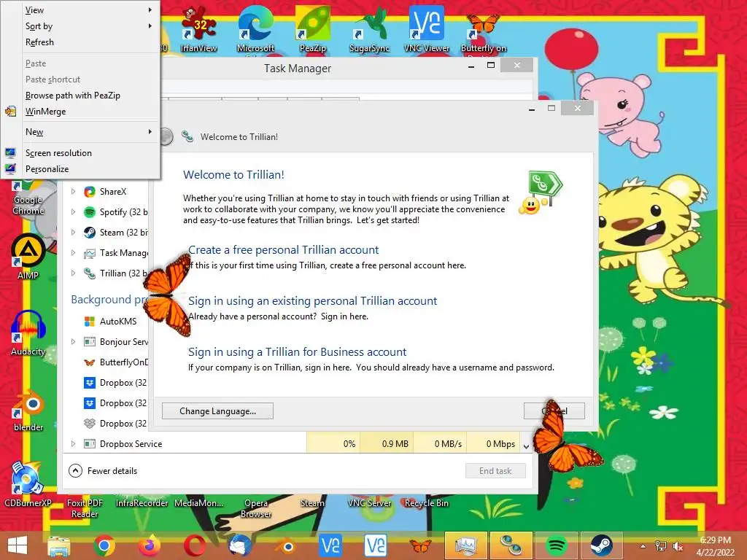Select the AutoKMS background process
Image resolution: width=747 pixels, height=560 pixels.
pyautogui.click(x=109, y=322)
